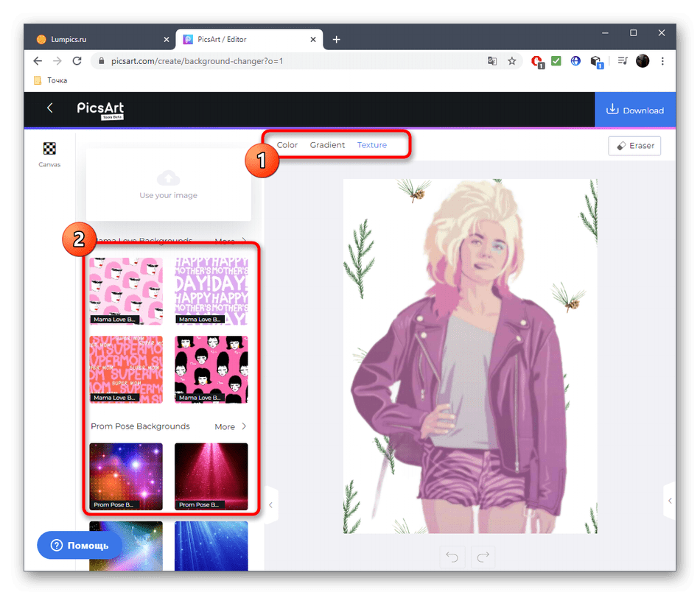
Task: Switch to the Gradient tab
Action: tap(327, 145)
